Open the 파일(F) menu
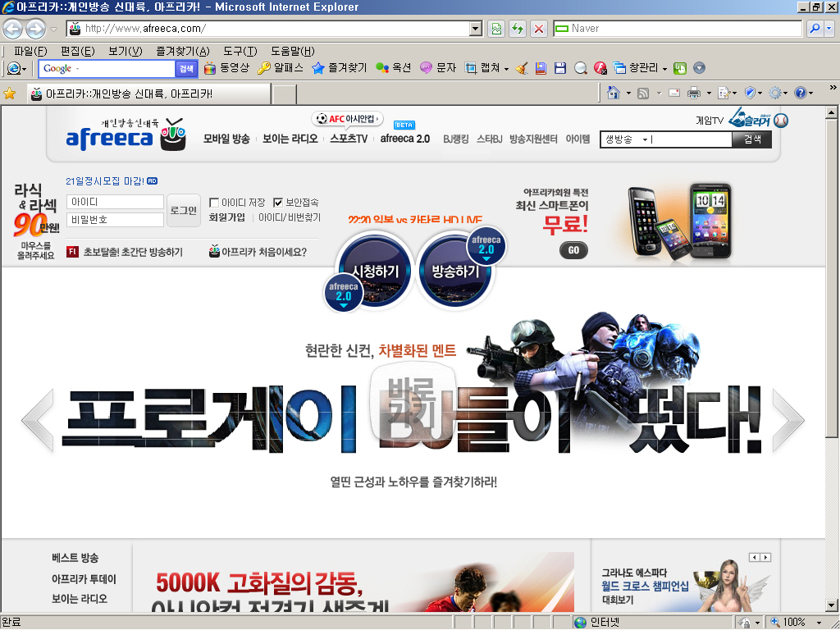Viewport: 840px width, 630px height. 30,51
